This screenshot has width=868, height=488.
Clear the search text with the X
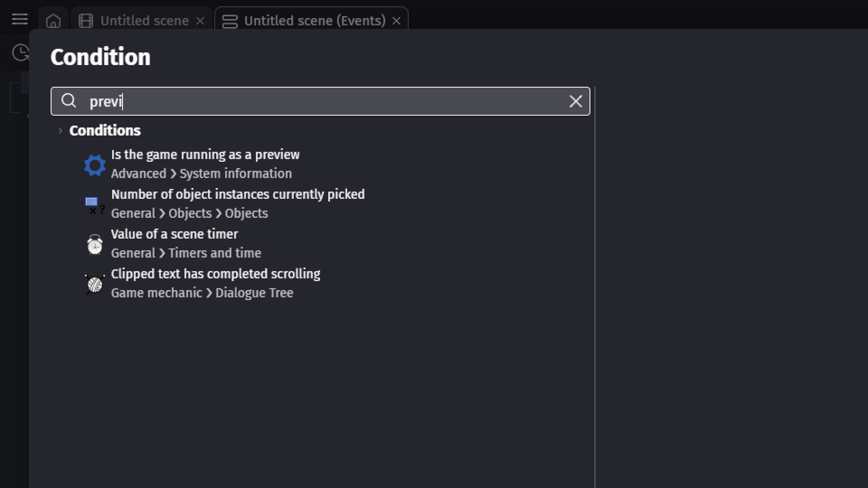pyautogui.click(x=576, y=101)
